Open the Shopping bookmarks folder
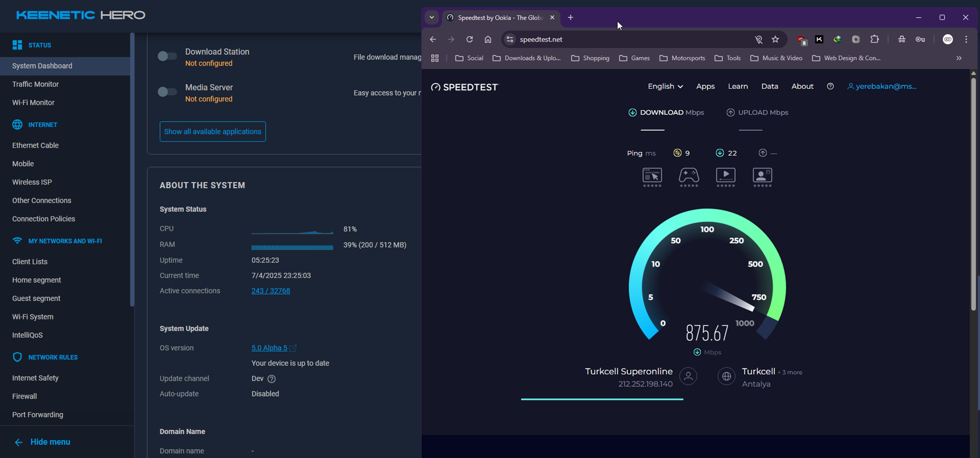Screen dimensions: 980x458 coord(590,58)
